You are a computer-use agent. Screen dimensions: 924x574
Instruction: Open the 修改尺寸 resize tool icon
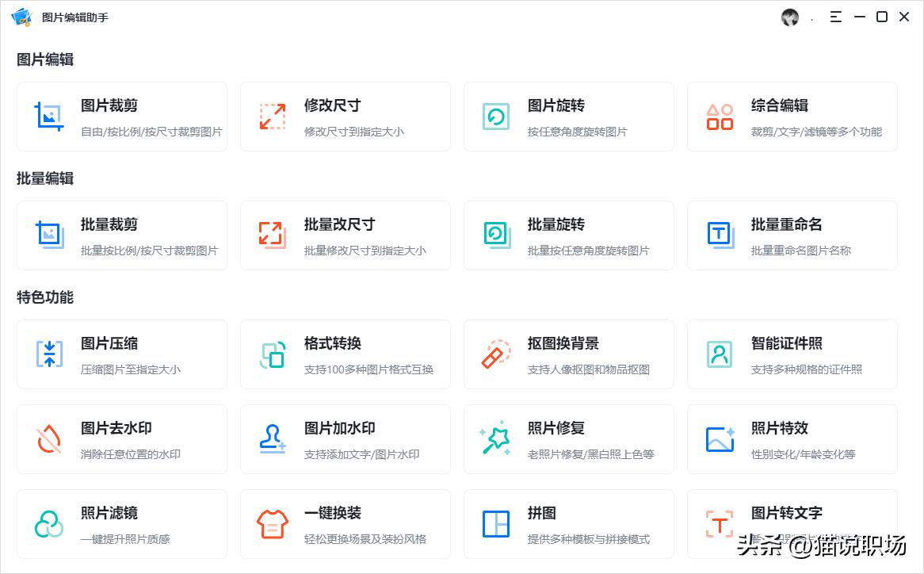coord(272,116)
